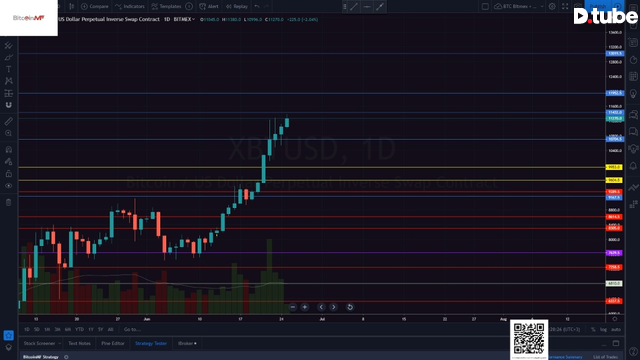
Task: Open the layout selection square icon
Action: [x=485, y=7]
